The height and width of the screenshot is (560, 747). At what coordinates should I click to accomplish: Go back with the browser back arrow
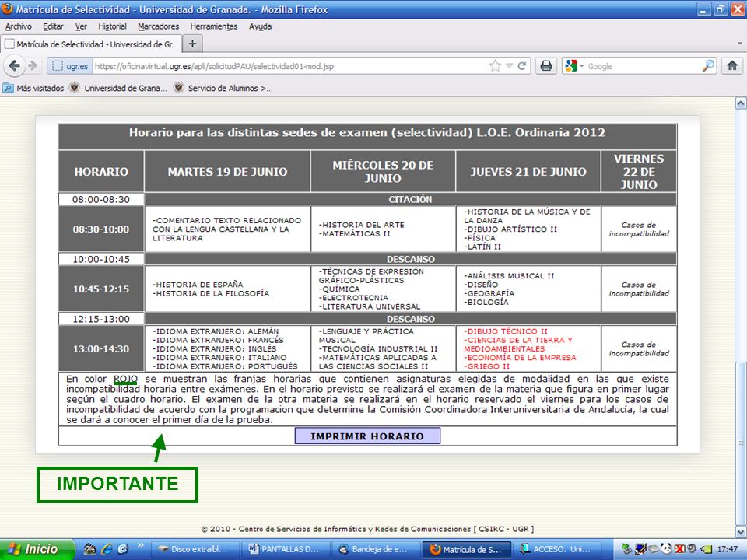click(14, 65)
